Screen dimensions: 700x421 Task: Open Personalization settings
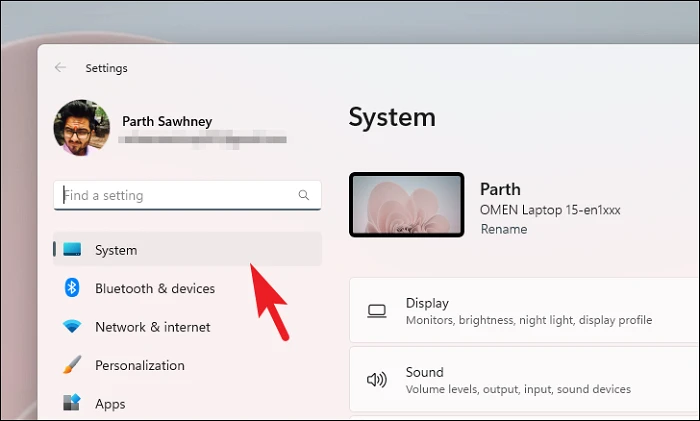click(140, 366)
